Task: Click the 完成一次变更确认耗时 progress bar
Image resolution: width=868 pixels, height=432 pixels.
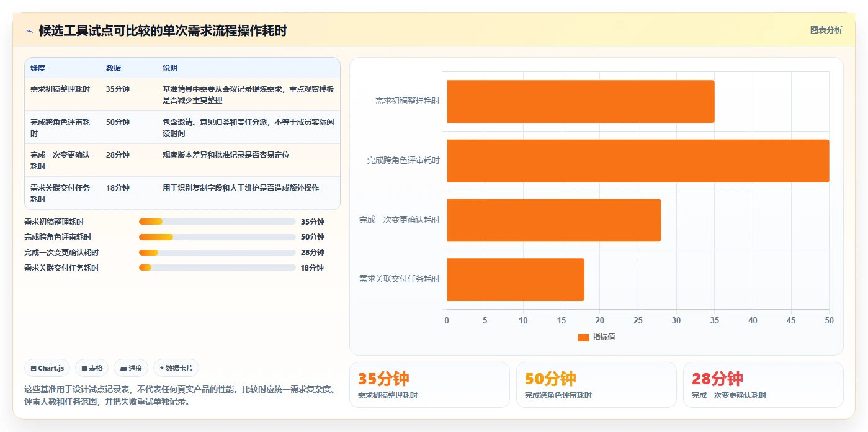Action: point(217,253)
